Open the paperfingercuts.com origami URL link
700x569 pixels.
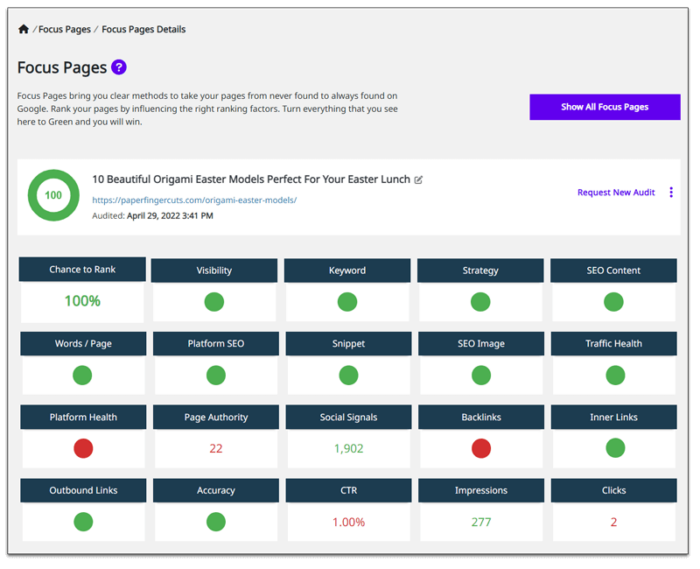click(x=194, y=200)
